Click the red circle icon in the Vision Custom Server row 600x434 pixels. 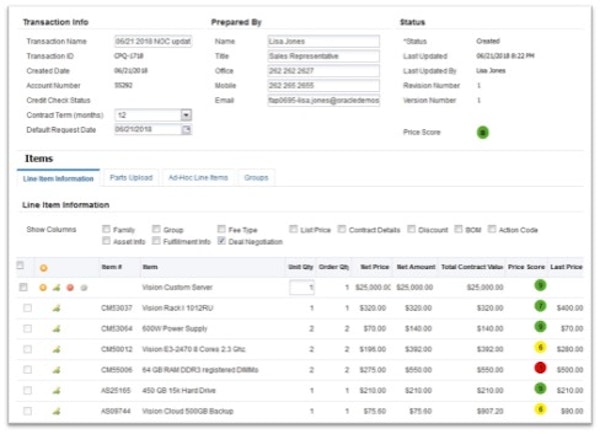pyautogui.click(x=70, y=287)
